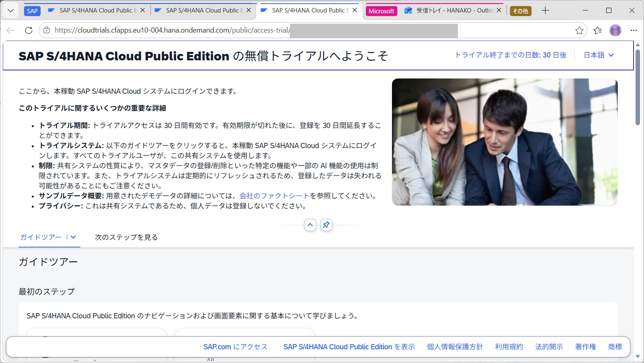Close the second SAP S/4HANA Cloud tab
644x363 pixels.
point(248,10)
